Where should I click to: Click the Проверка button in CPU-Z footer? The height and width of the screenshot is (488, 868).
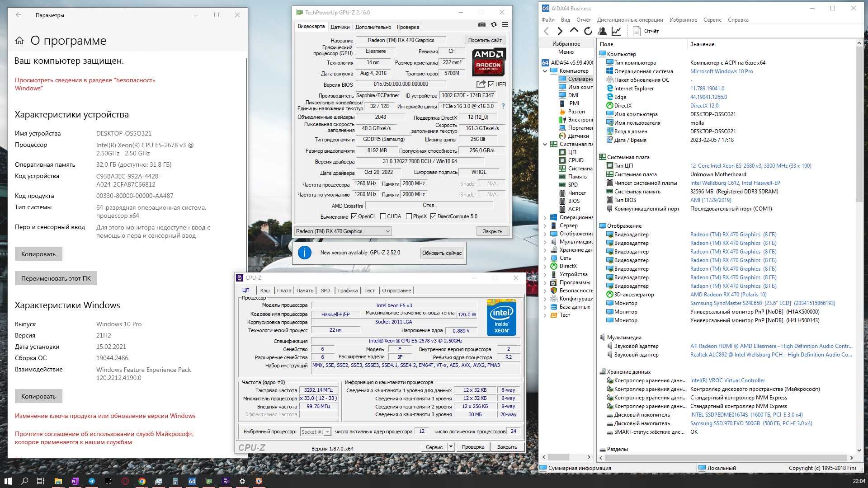pos(473,447)
